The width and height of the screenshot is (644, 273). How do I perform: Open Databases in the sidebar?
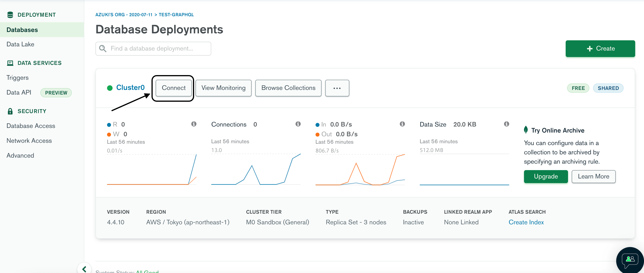42,30
